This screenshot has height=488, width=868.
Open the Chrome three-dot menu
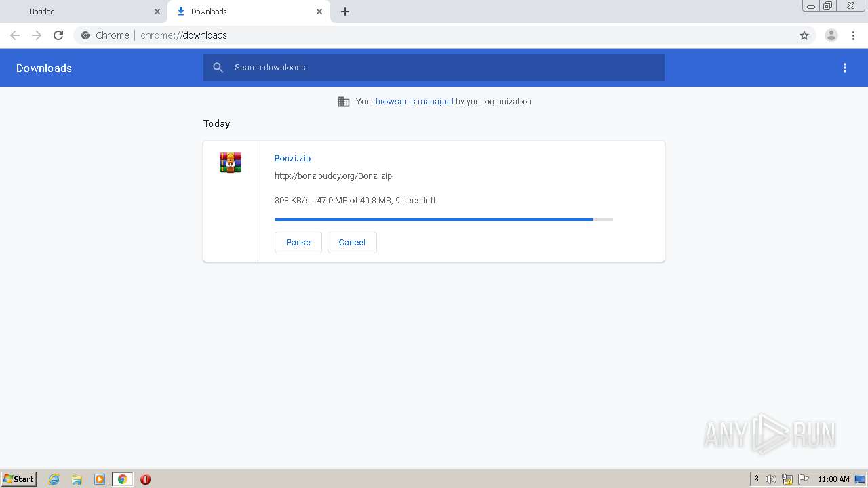853,35
